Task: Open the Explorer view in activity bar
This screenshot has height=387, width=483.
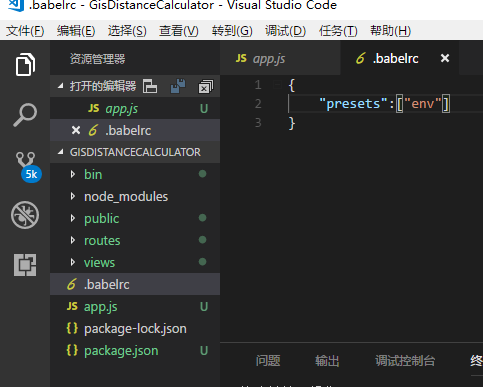Action: 25,65
